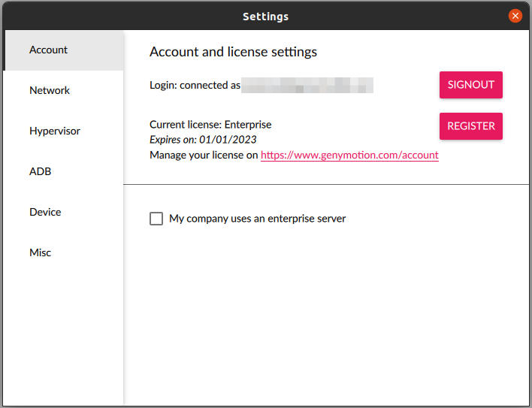Select the Hypervisor tab in the sidebar

55,131
